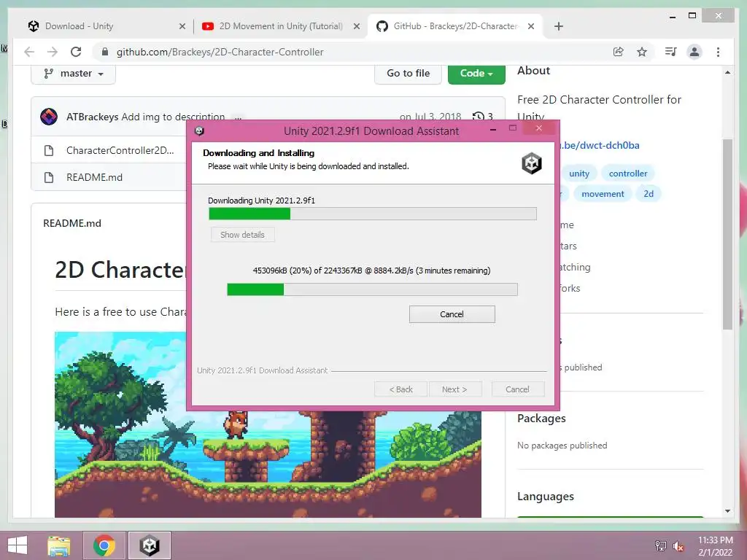Click the muted volume tray icon
Screen dimensions: 747x560
[x=678, y=546]
